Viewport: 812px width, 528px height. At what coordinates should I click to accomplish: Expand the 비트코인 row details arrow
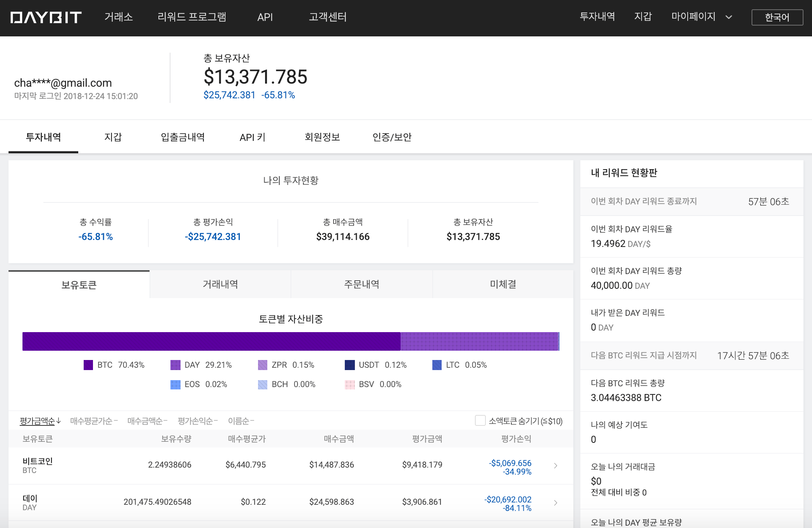pos(556,465)
